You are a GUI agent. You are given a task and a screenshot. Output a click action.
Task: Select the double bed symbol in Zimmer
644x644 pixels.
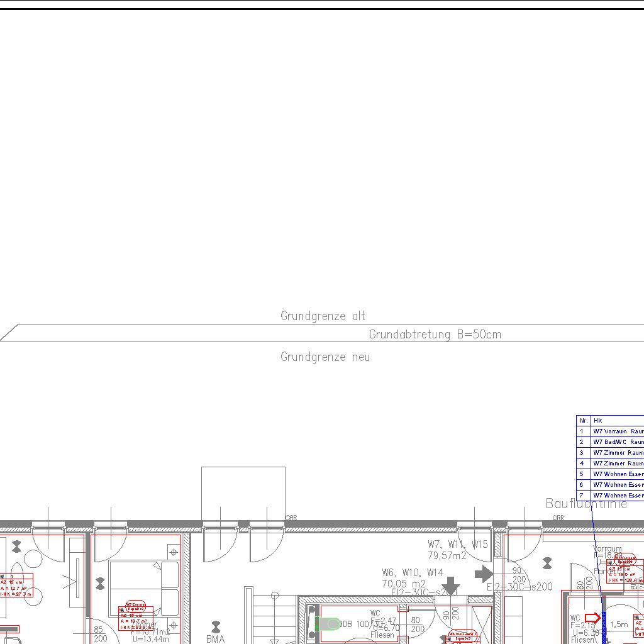coord(143,584)
